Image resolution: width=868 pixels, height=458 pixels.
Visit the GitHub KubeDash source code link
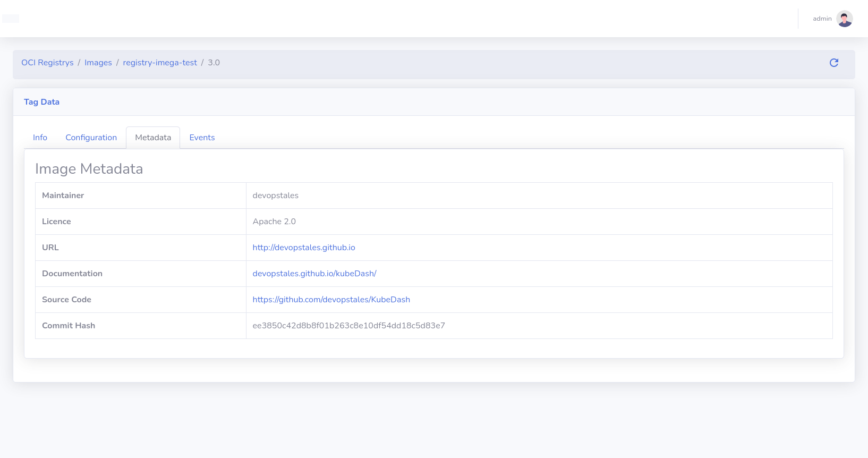click(331, 300)
